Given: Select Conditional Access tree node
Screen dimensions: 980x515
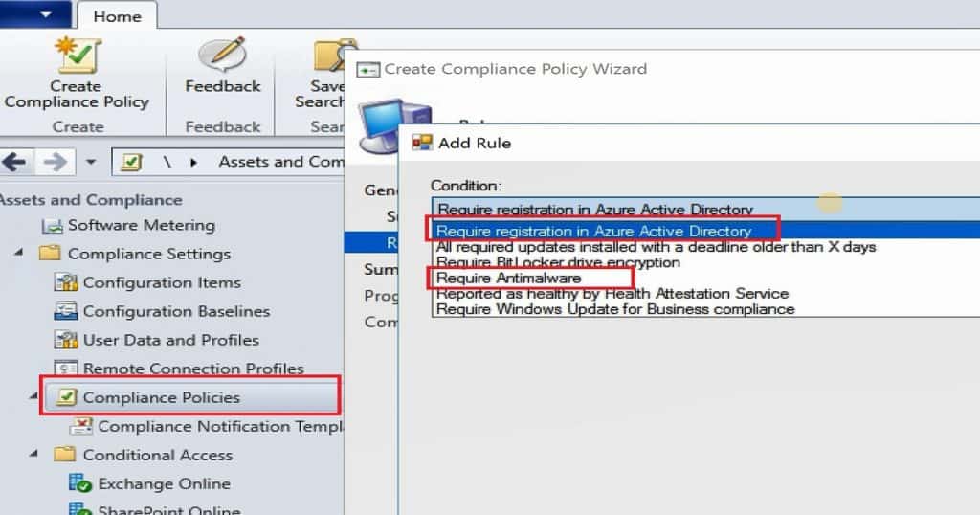Looking at the screenshot, I should [158, 455].
